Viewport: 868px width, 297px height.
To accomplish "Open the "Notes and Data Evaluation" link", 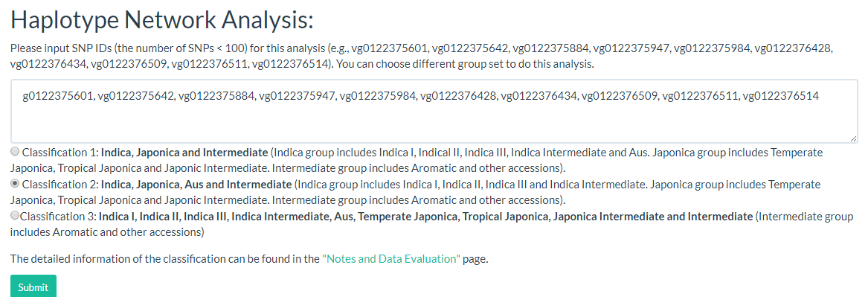I will point(390,259).
